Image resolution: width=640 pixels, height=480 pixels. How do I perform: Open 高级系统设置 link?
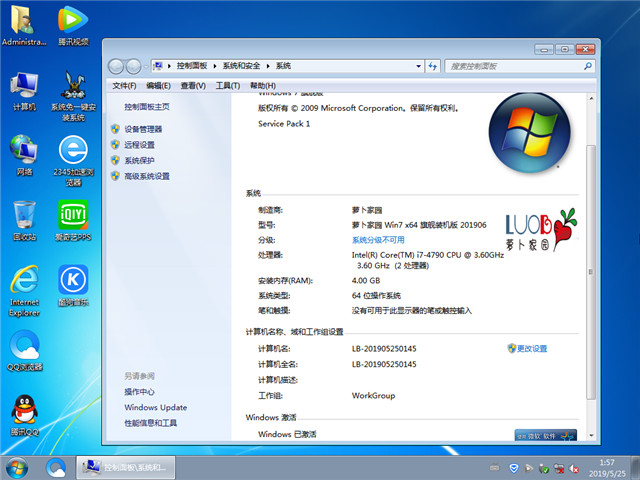[x=147, y=176]
